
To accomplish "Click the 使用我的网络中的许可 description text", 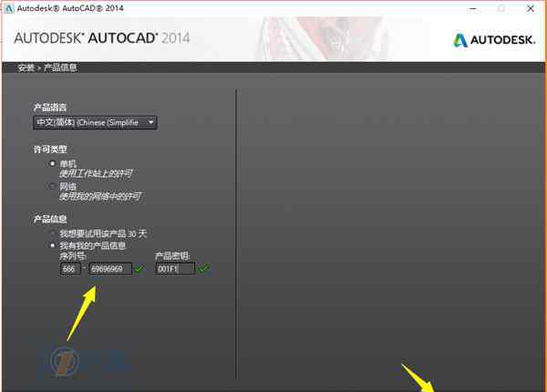I will tap(99, 196).
